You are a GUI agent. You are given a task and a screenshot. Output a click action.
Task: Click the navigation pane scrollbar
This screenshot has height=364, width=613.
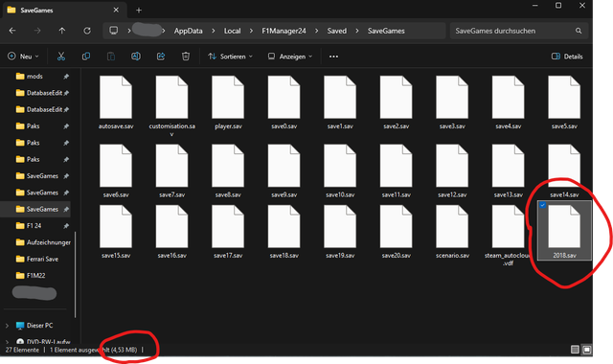75,274
